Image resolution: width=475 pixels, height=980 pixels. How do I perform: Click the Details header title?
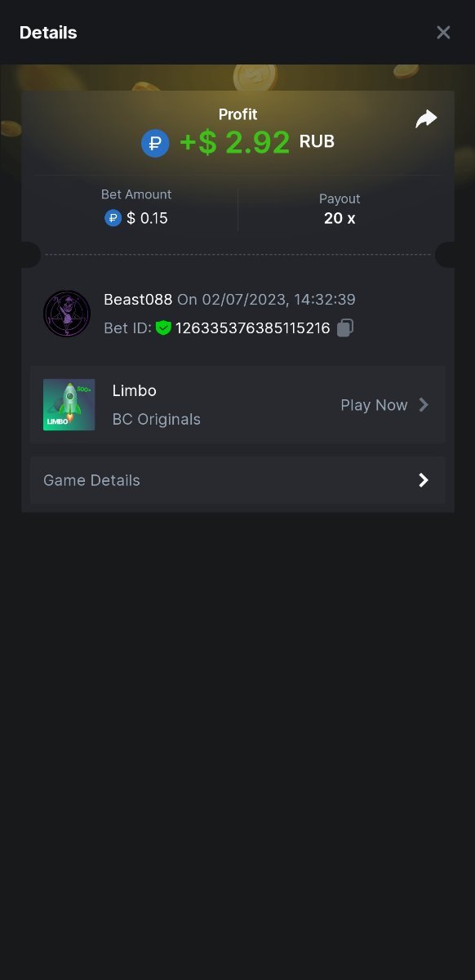point(48,33)
